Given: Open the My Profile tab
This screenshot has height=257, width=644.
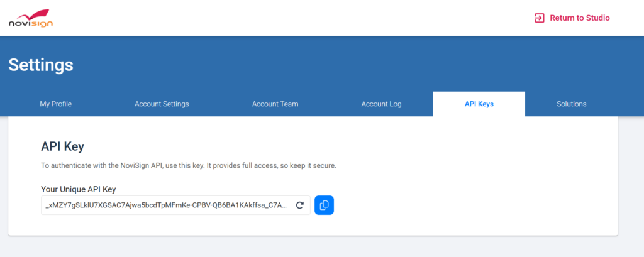Looking at the screenshot, I should tap(55, 104).
